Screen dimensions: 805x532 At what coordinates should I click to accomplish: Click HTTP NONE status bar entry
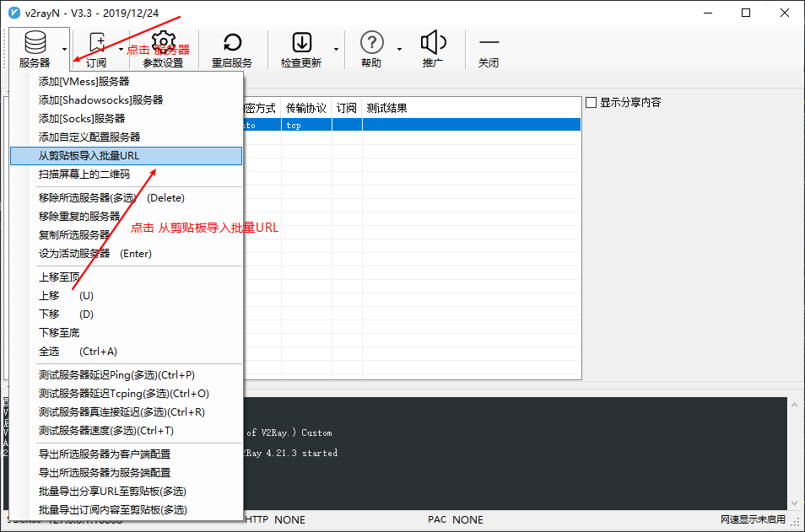click(x=275, y=519)
